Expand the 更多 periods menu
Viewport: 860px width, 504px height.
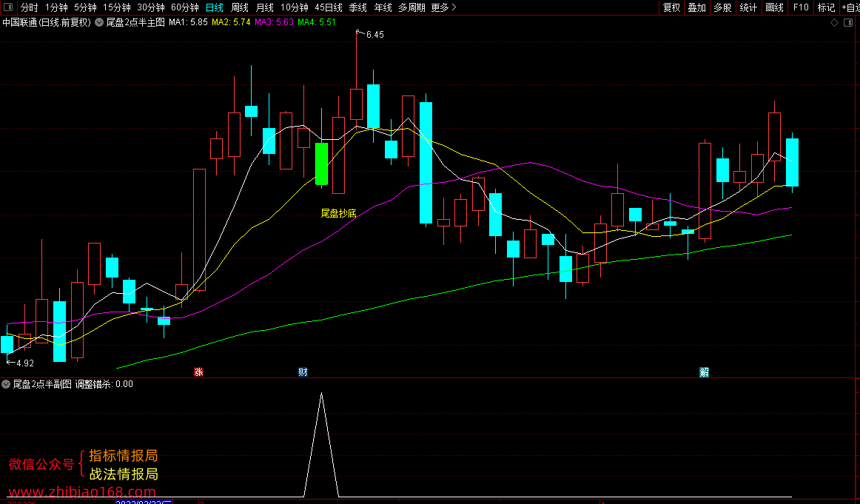(443, 7)
